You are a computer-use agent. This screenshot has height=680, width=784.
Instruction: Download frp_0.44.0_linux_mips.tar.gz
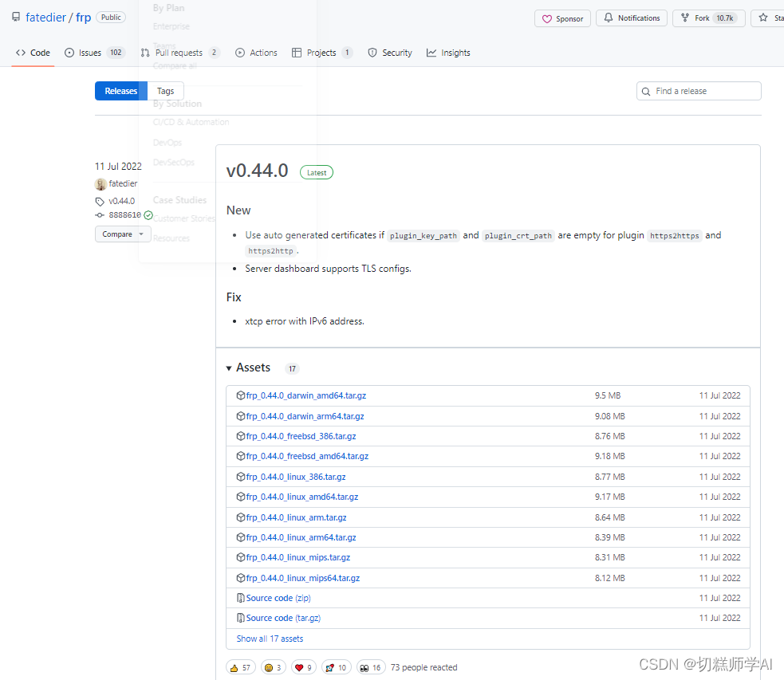(298, 557)
